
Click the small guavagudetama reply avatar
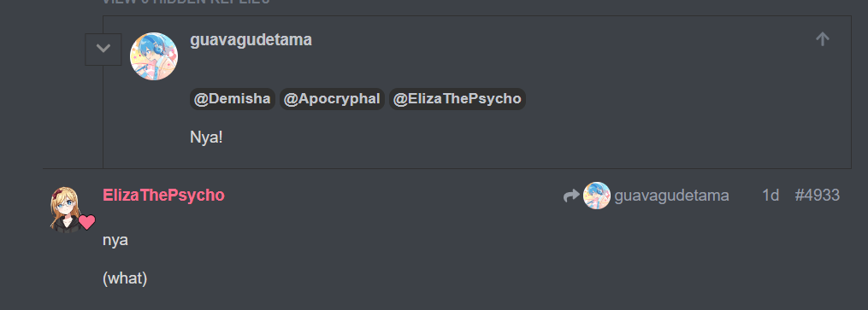pos(597,196)
